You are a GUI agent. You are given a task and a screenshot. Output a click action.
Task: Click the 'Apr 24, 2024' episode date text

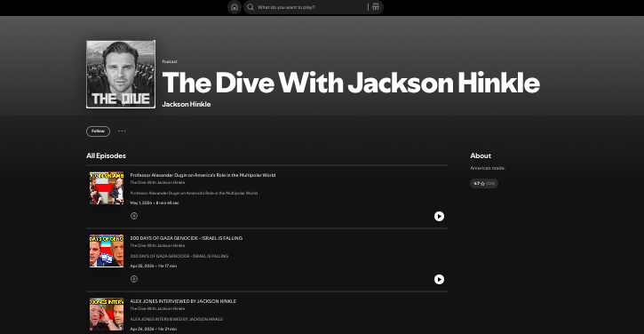point(142,329)
